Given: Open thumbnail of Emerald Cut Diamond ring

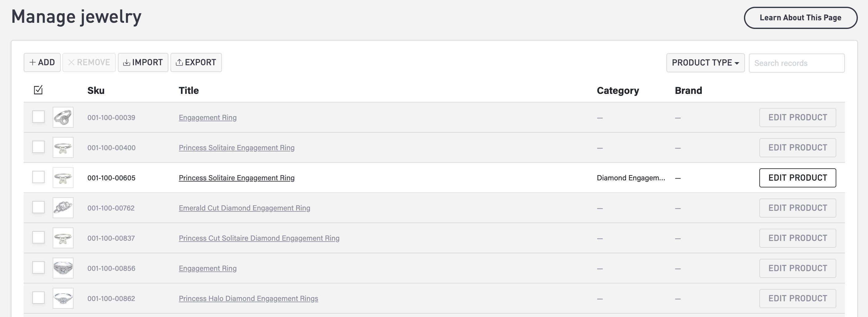Looking at the screenshot, I should coord(63,208).
